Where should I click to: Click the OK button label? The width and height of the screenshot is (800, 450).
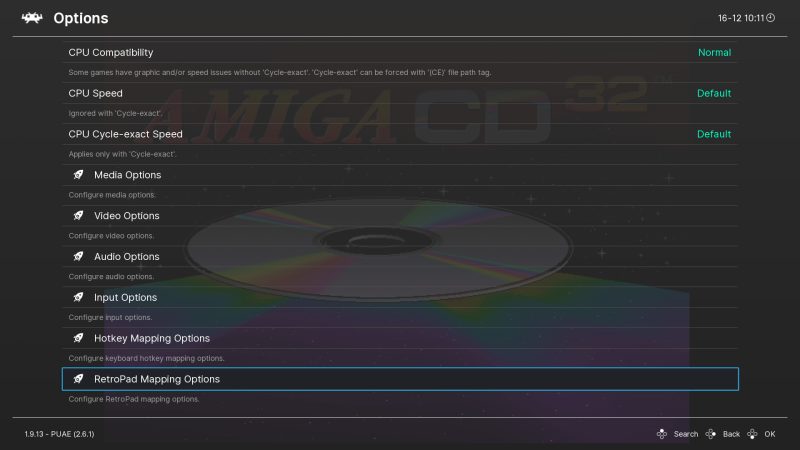pos(770,434)
